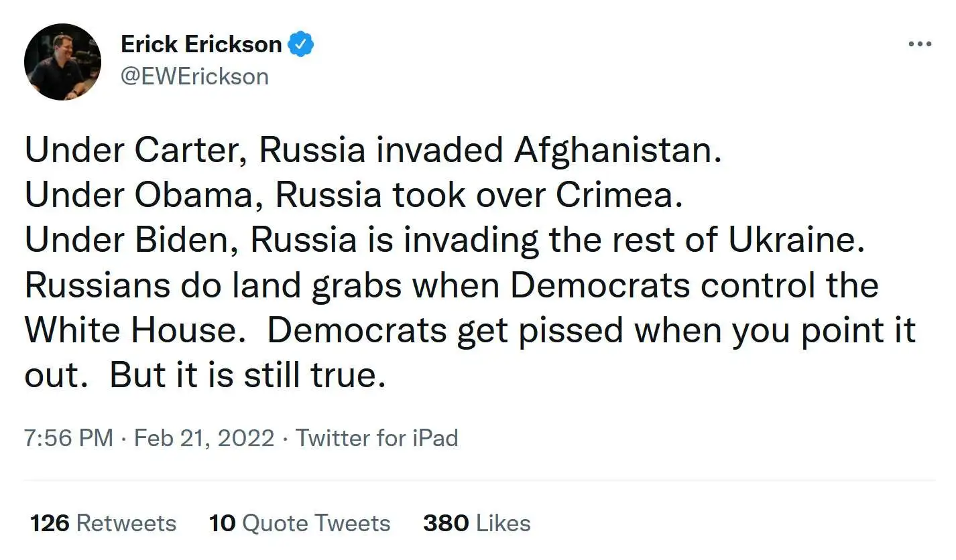Click the word Ukraine in the tweet
The height and width of the screenshot is (560, 956).
(x=793, y=240)
